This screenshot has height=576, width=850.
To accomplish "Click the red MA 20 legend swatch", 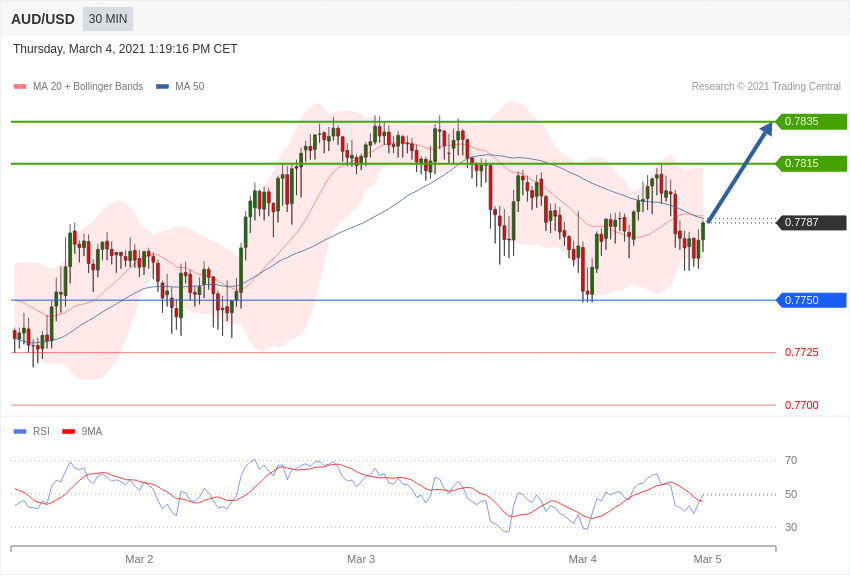I will tap(20, 87).
